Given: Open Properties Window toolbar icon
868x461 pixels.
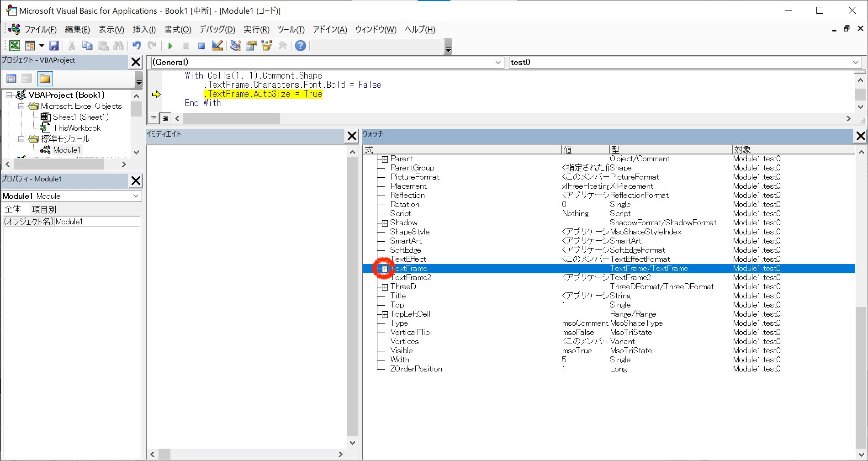Looking at the screenshot, I should click(x=251, y=46).
